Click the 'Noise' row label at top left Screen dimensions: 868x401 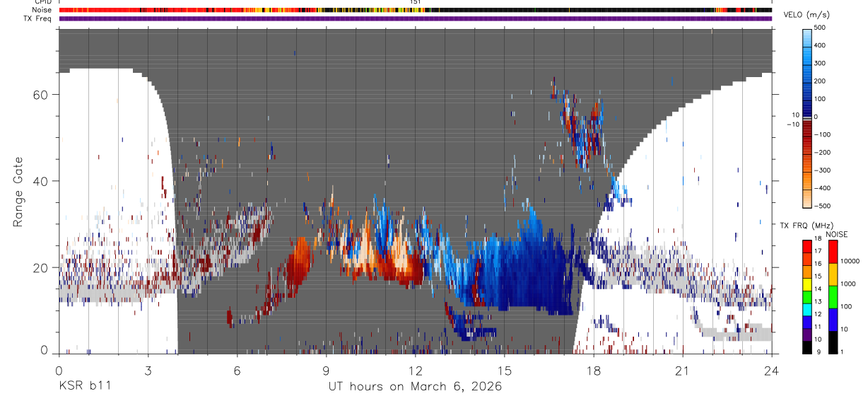[x=43, y=10]
